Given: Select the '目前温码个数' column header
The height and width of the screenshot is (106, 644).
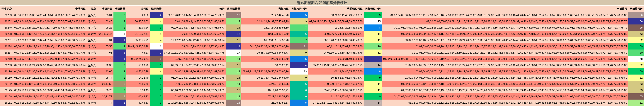Looking at the screenshot, I should click(x=373, y=9).
